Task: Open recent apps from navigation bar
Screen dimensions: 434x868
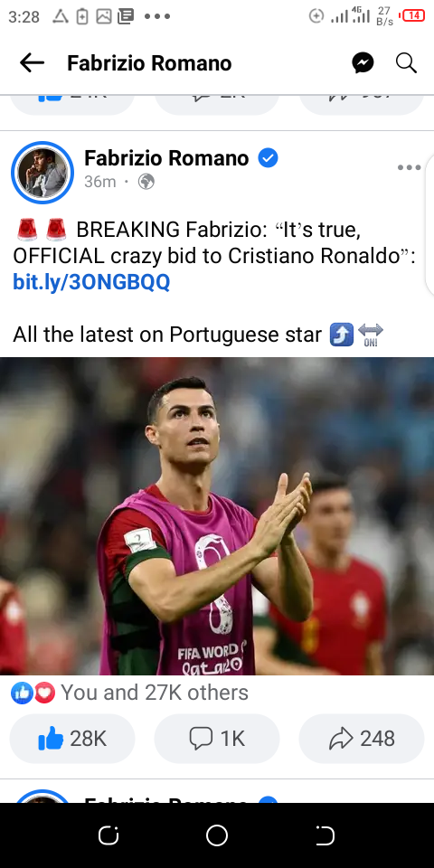Action: 108,835
